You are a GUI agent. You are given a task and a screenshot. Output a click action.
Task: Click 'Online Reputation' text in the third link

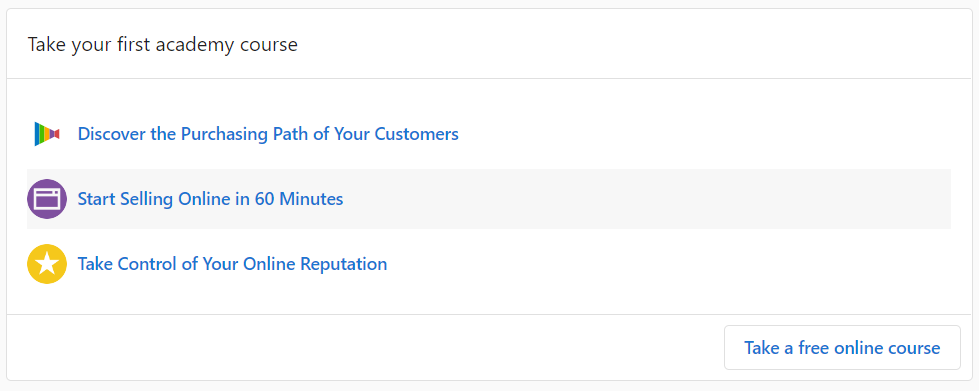(x=306, y=264)
